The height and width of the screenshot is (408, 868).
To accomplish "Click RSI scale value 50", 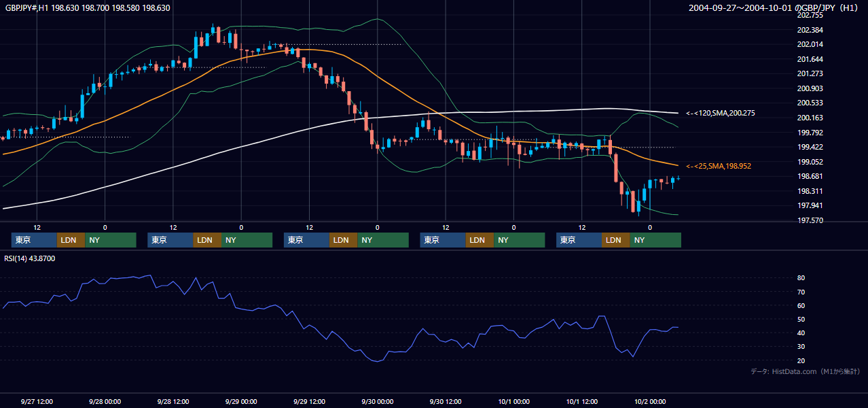I will coord(801,319).
